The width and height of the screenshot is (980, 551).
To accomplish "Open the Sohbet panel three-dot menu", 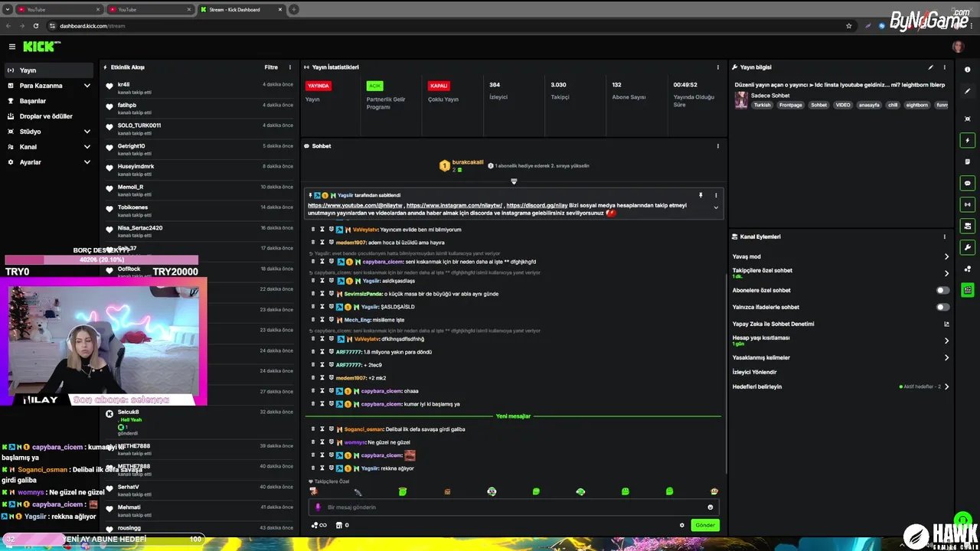I will (717, 146).
